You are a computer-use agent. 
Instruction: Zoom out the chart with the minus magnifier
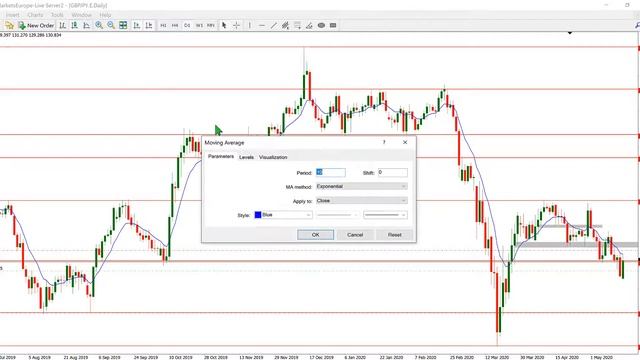pos(111,25)
